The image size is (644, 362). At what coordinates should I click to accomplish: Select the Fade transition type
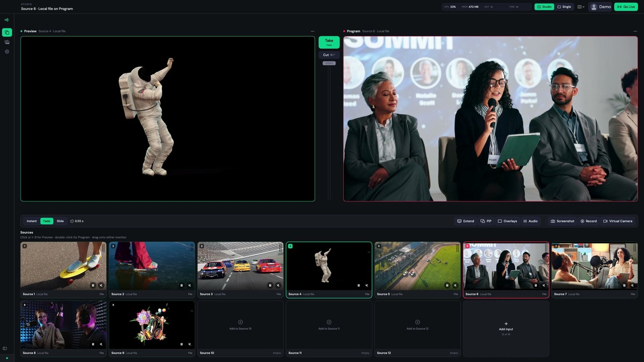(47, 221)
